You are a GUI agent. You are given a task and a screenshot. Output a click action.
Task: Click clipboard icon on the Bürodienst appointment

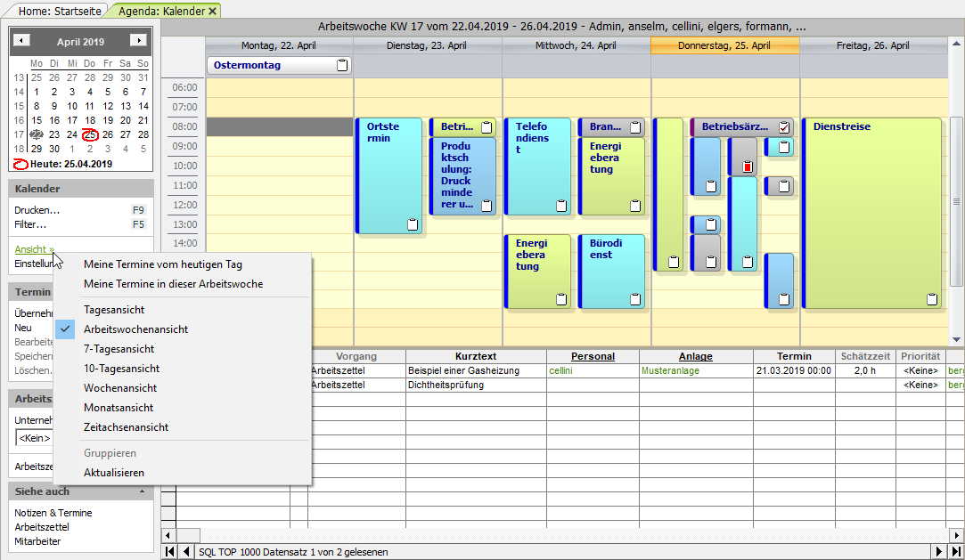635,299
